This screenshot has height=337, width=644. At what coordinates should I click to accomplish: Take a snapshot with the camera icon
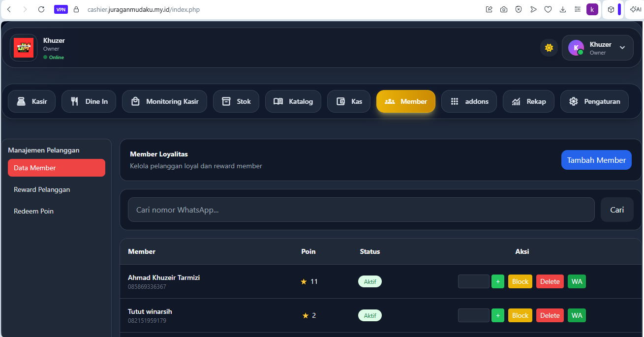[504, 9]
